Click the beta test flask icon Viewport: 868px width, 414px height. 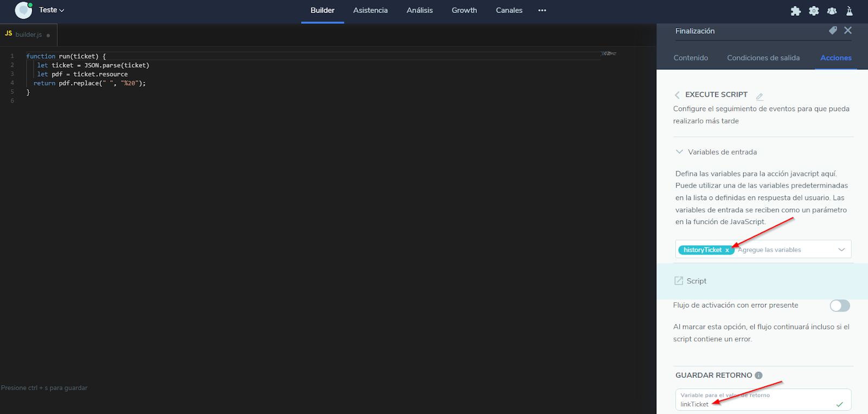pos(850,11)
